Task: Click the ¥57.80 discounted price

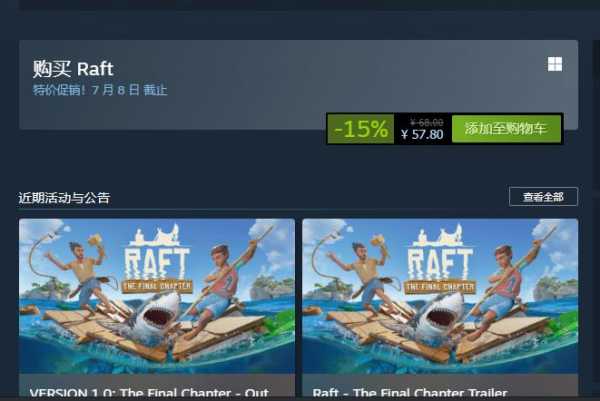Action: click(422, 135)
